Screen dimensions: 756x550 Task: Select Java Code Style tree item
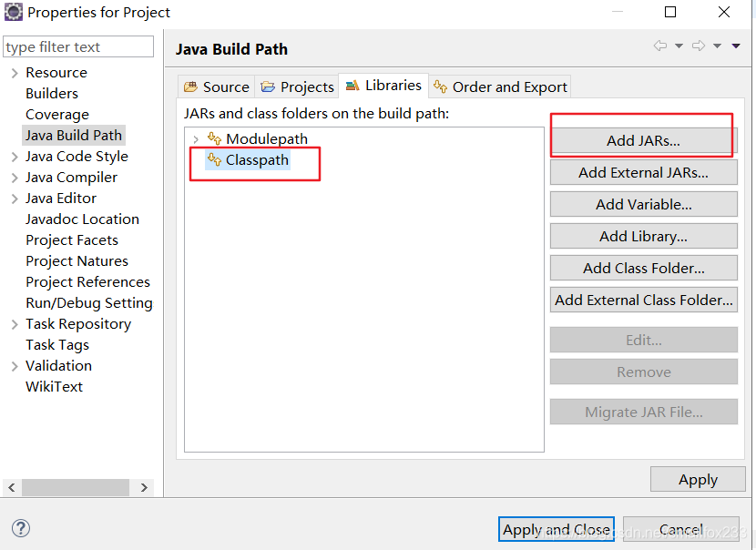77,157
